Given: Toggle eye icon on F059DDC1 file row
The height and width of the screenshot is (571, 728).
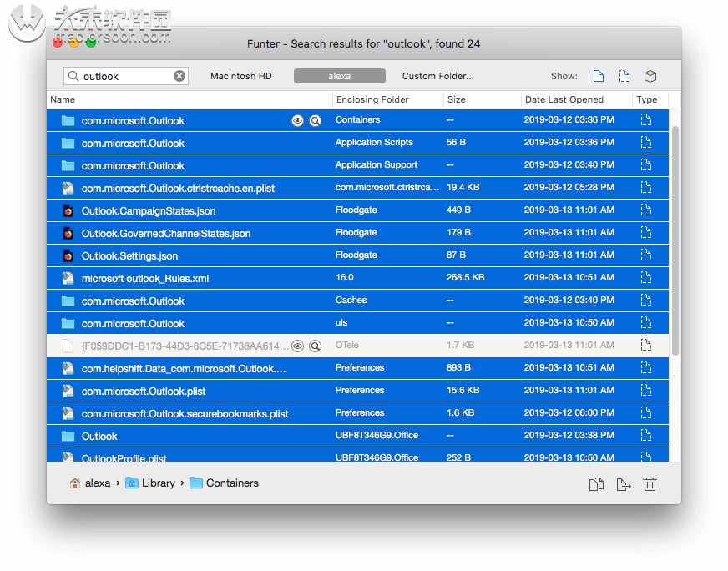Looking at the screenshot, I should [x=297, y=346].
